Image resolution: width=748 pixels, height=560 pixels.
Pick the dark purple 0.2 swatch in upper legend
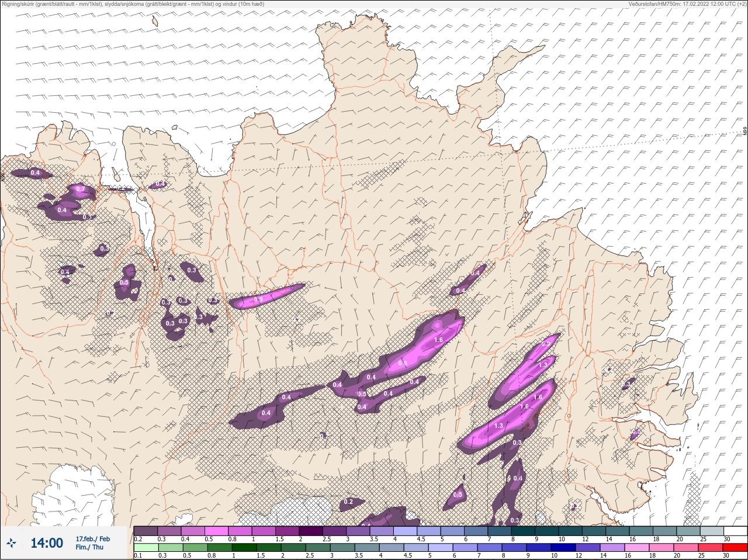(146, 531)
